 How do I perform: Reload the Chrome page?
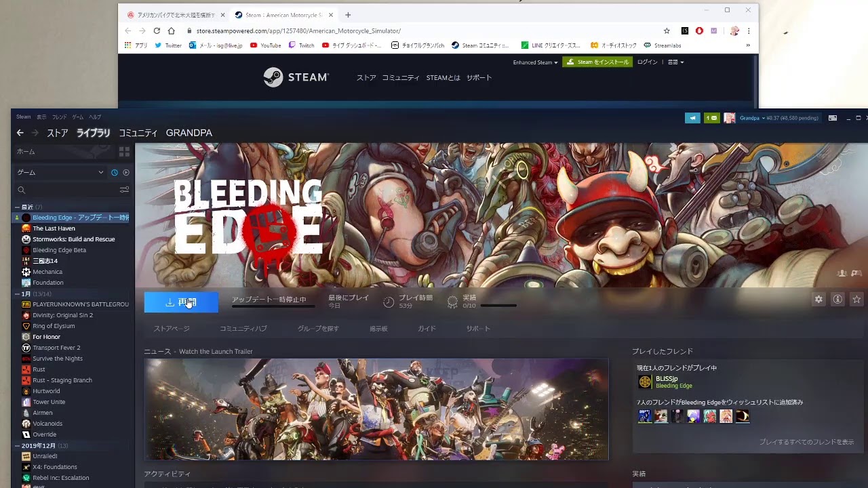[157, 30]
